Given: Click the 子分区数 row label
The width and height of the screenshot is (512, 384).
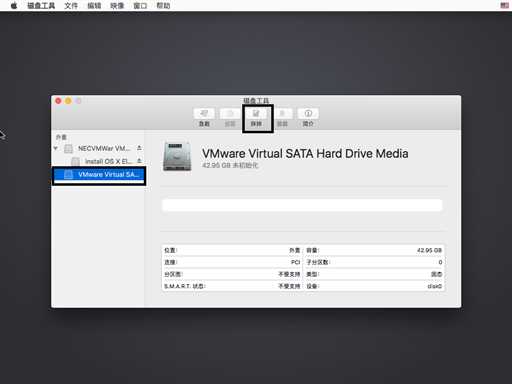Looking at the screenshot, I should click(318, 262).
